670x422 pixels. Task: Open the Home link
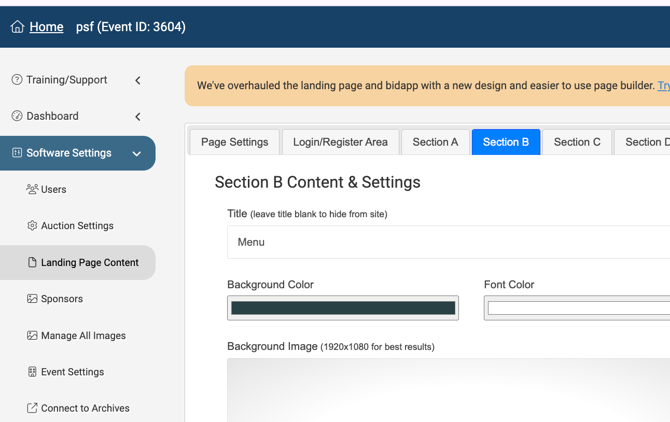(x=46, y=27)
